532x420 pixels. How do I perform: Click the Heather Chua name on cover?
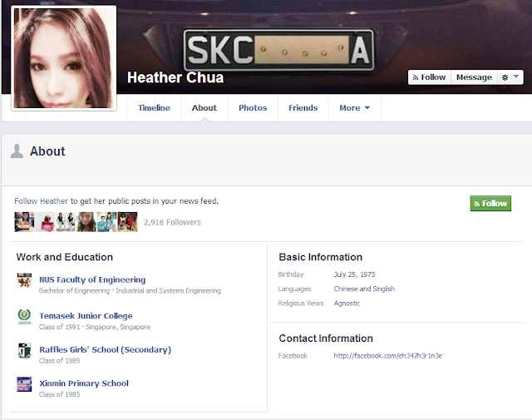coord(175,77)
